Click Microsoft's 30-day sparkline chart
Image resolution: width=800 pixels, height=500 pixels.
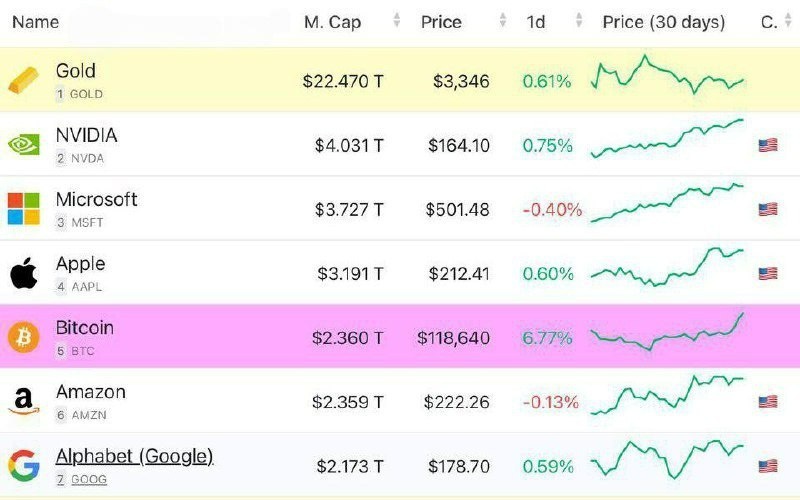667,203
